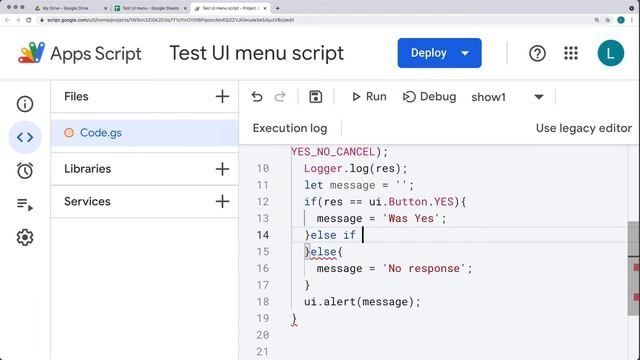Rename the project title Test UI menu script
640x360 pixels.
pos(256,53)
